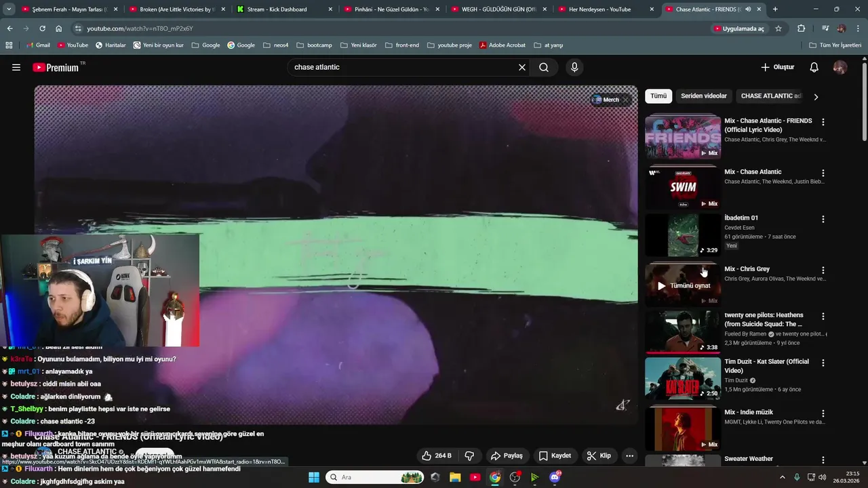Like the video (264 B)
868x488 pixels.
(x=436, y=455)
